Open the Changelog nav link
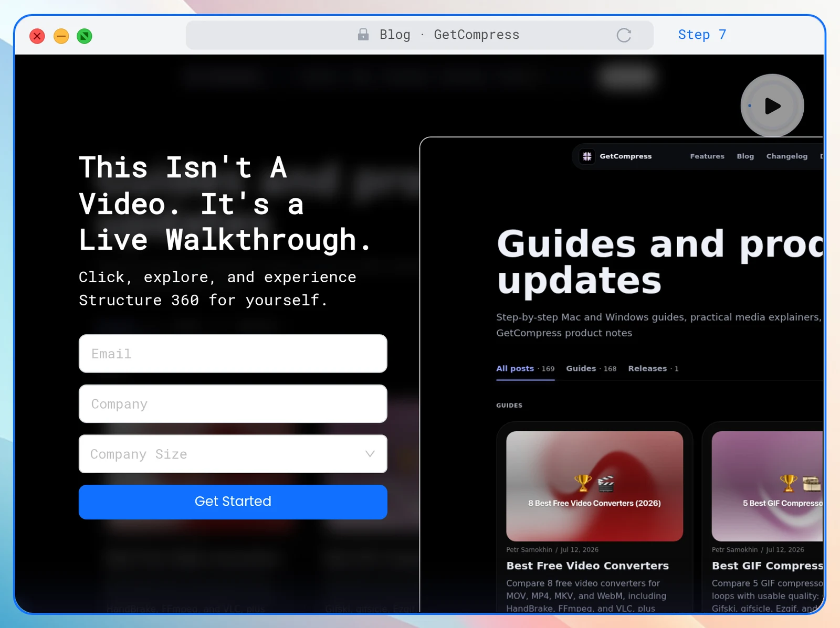Viewport: 840px width, 628px height. pos(786,156)
